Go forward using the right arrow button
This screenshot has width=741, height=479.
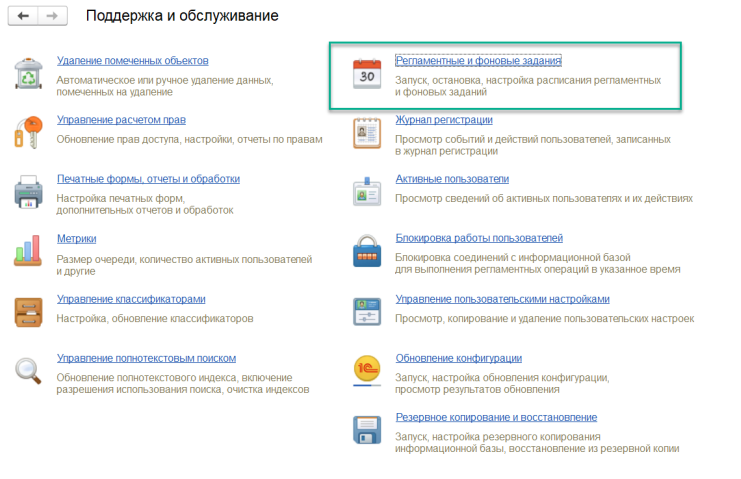54,17
